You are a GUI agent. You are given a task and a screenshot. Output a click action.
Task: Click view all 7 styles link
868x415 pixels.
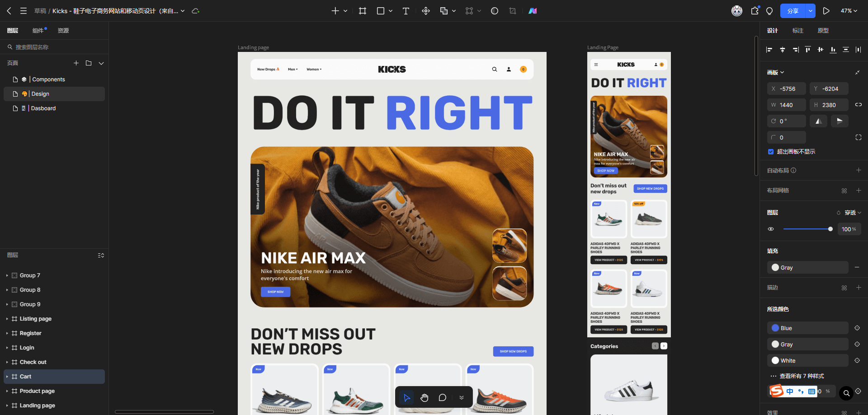coord(802,376)
